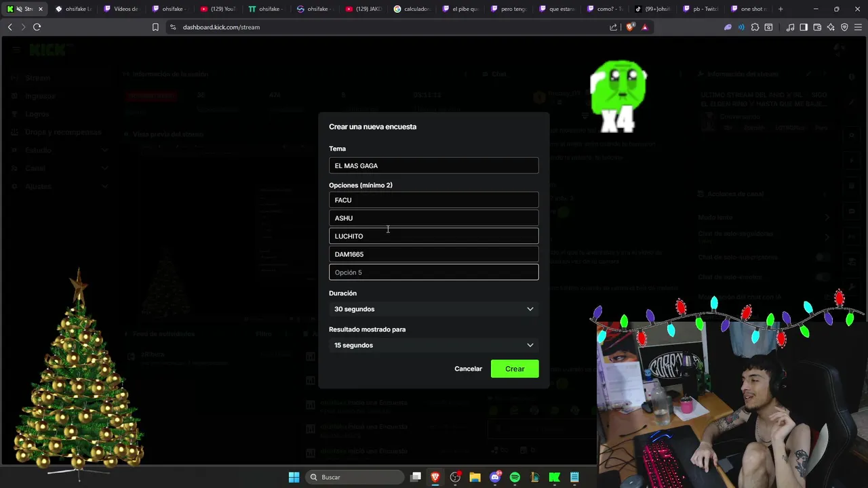Close the active Kick Stream tab
Viewport: 868px width, 488px height.
41,9
